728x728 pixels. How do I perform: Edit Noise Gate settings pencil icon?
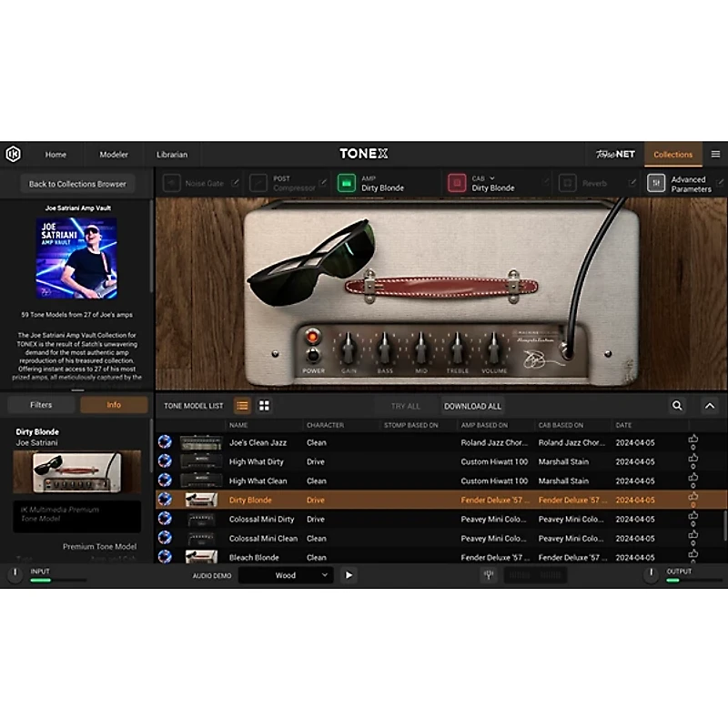235,183
